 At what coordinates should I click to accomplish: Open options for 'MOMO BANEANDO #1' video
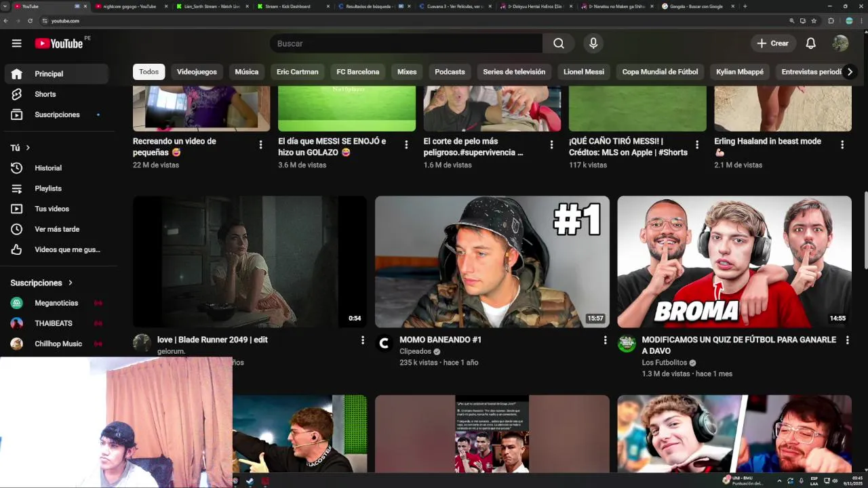click(x=605, y=340)
